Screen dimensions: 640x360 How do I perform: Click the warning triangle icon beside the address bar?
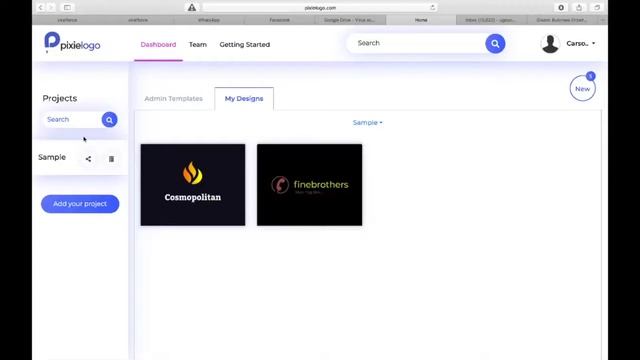[192, 7]
